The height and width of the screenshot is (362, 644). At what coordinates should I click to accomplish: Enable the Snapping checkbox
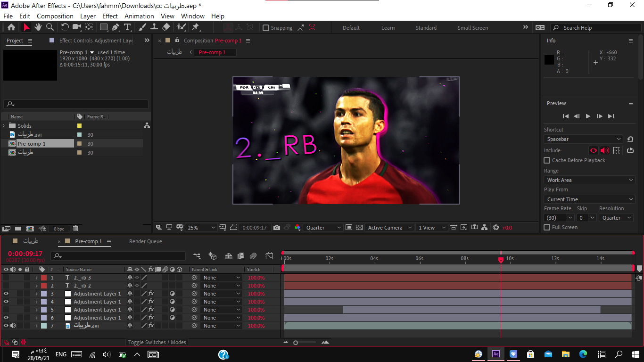[266, 28]
